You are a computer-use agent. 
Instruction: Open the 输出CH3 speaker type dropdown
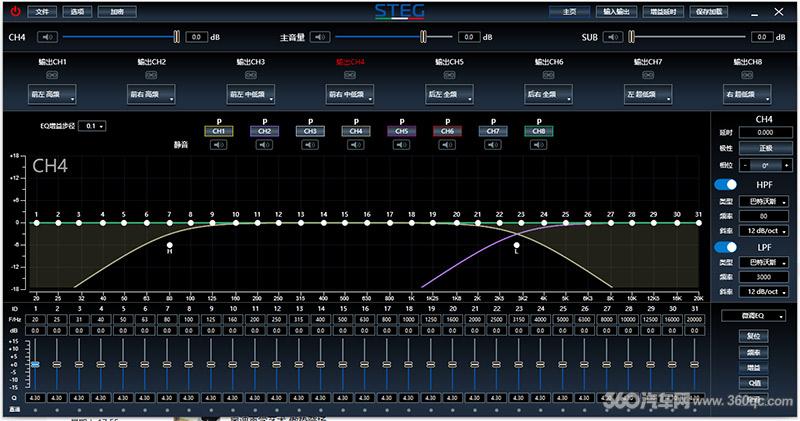click(x=251, y=94)
